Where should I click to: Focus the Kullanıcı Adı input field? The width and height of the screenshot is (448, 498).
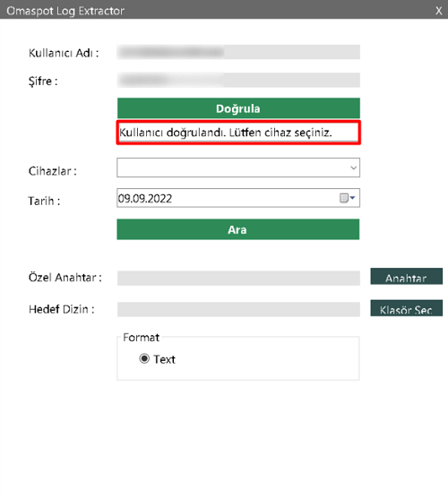pyautogui.click(x=238, y=52)
